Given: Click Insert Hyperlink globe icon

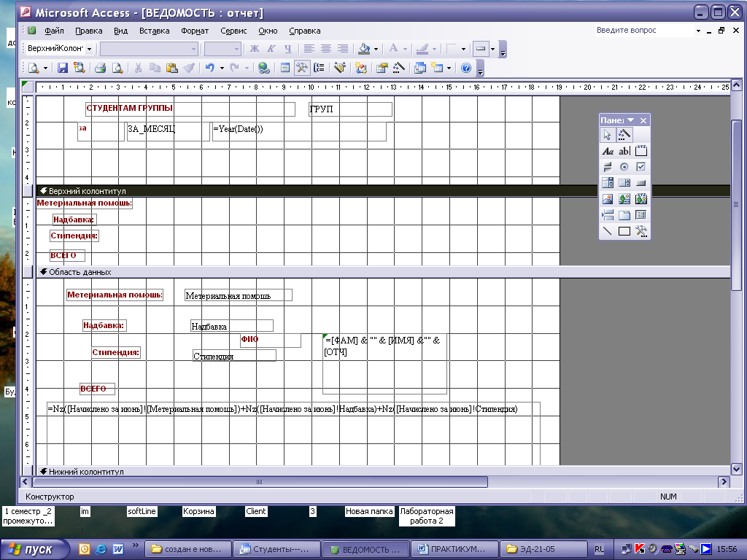Looking at the screenshot, I should (x=264, y=68).
